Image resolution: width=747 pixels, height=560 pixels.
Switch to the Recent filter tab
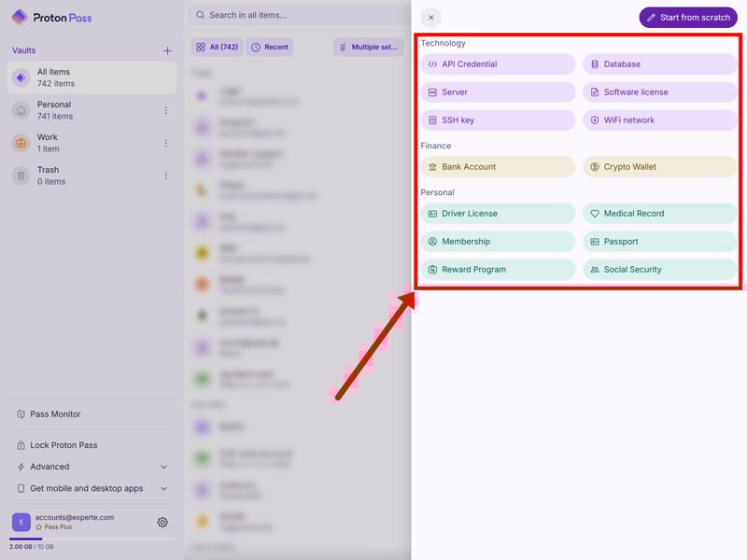click(269, 47)
